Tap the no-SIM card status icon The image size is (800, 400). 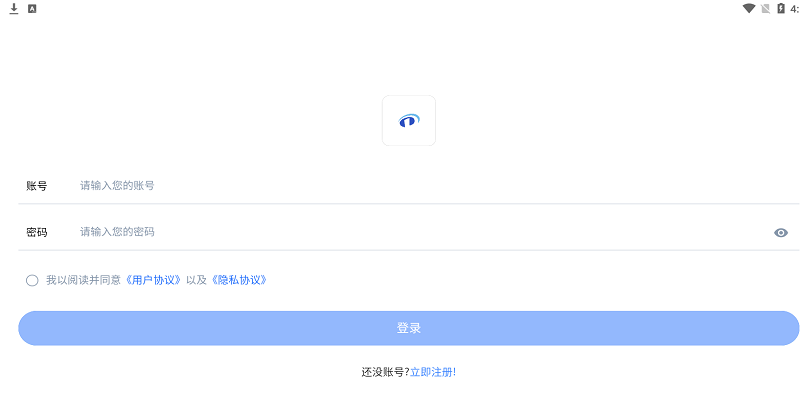click(x=765, y=8)
